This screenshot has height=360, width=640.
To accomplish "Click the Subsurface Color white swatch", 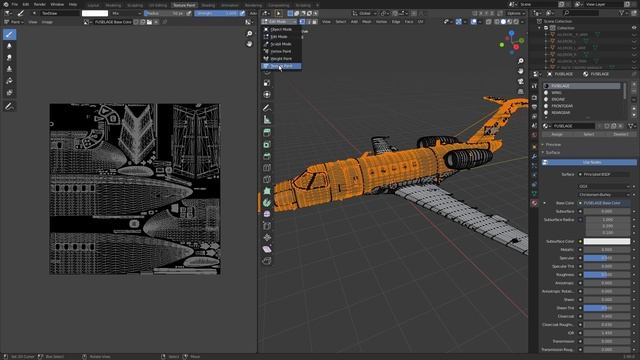I will click(x=607, y=242).
